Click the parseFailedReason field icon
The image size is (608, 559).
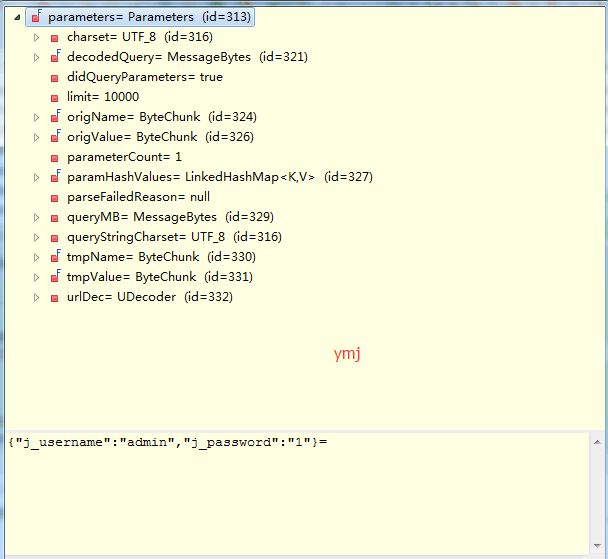55,198
